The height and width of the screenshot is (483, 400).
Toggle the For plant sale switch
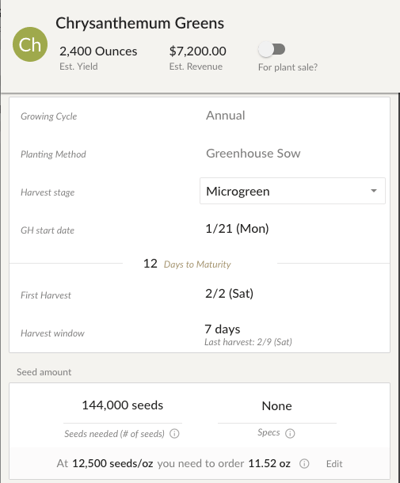(x=272, y=50)
